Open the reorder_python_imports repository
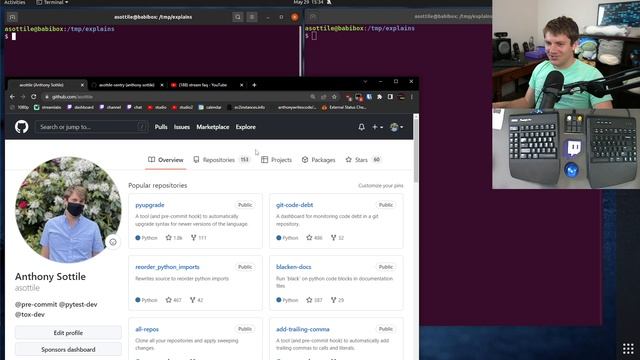The width and height of the screenshot is (640, 360). (x=167, y=267)
